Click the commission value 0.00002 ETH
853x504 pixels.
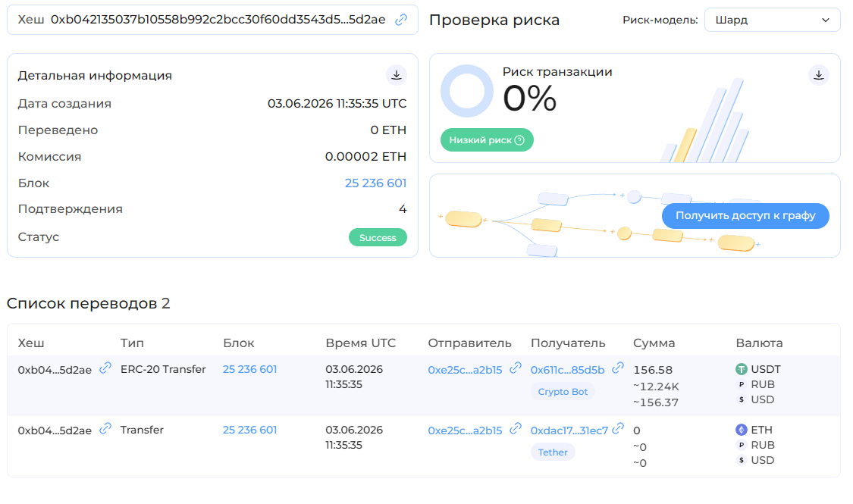point(365,157)
